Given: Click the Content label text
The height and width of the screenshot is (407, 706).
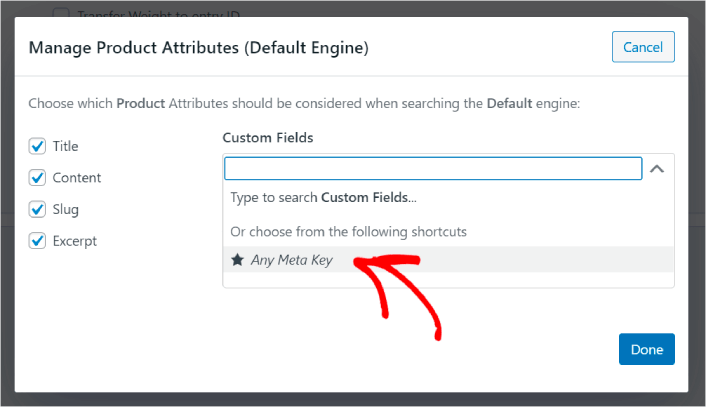Looking at the screenshot, I should coord(77,178).
